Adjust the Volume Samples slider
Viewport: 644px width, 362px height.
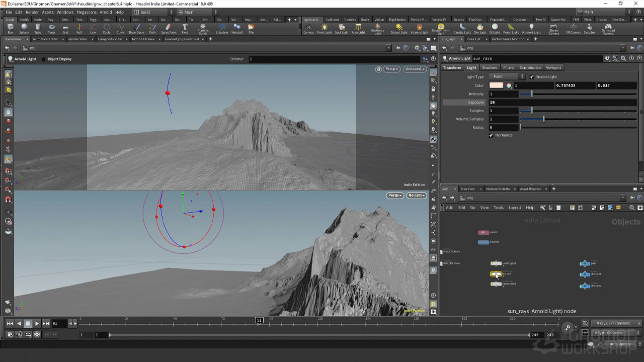(579, 119)
